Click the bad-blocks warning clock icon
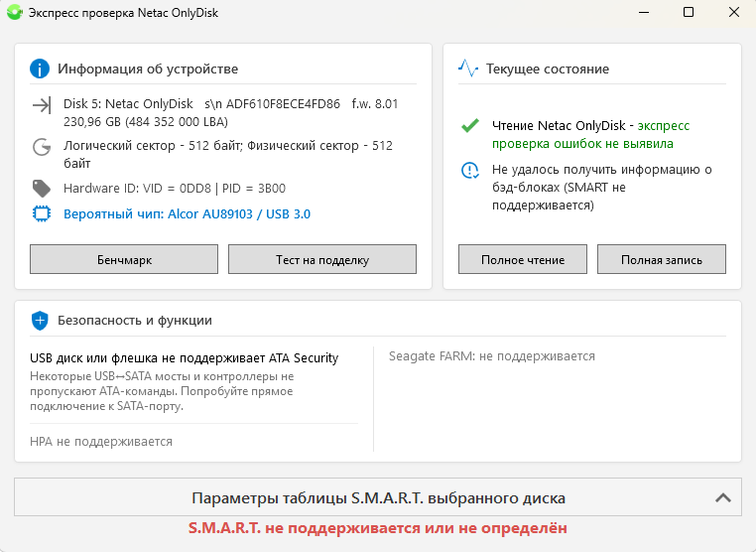 [x=470, y=171]
